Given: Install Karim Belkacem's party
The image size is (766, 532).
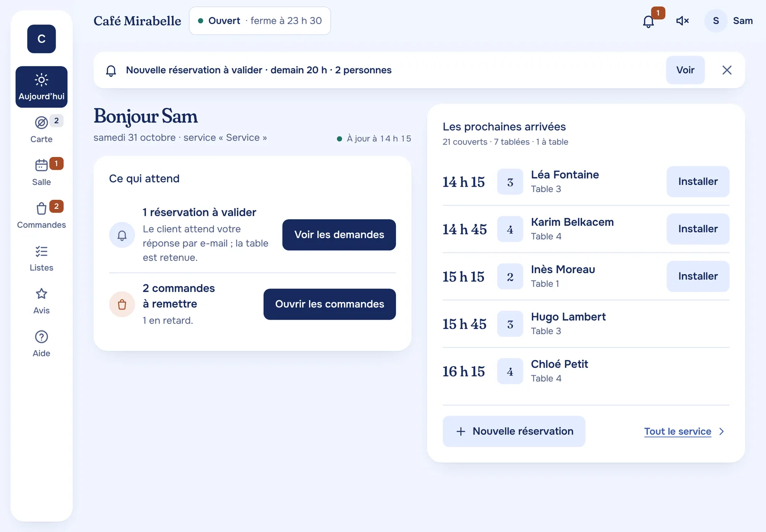Looking at the screenshot, I should click(x=698, y=229).
